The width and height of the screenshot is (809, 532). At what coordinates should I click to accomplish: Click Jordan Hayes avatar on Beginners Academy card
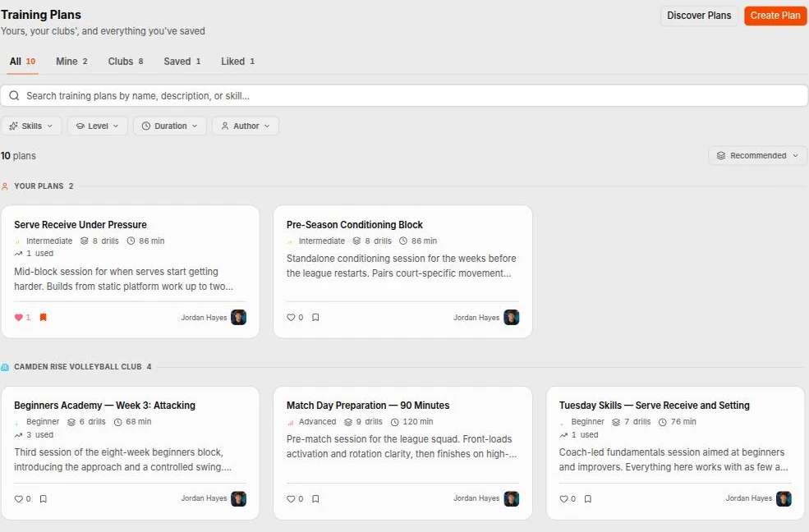[238, 499]
